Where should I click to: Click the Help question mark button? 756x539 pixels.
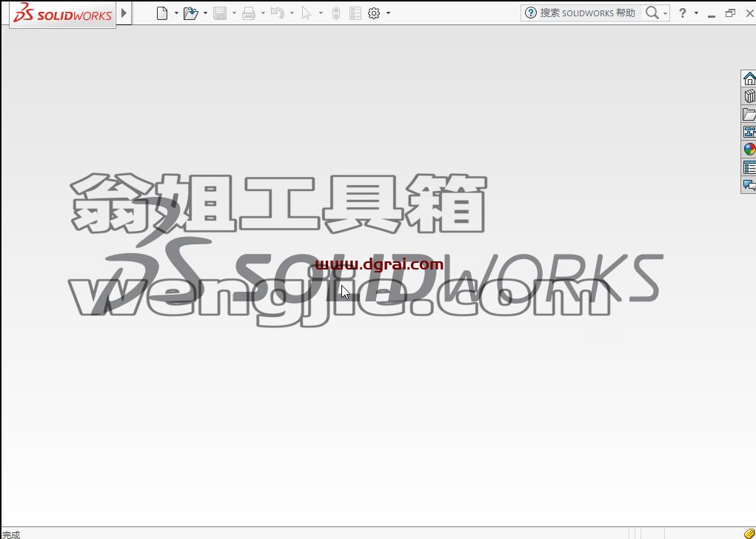click(x=682, y=13)
